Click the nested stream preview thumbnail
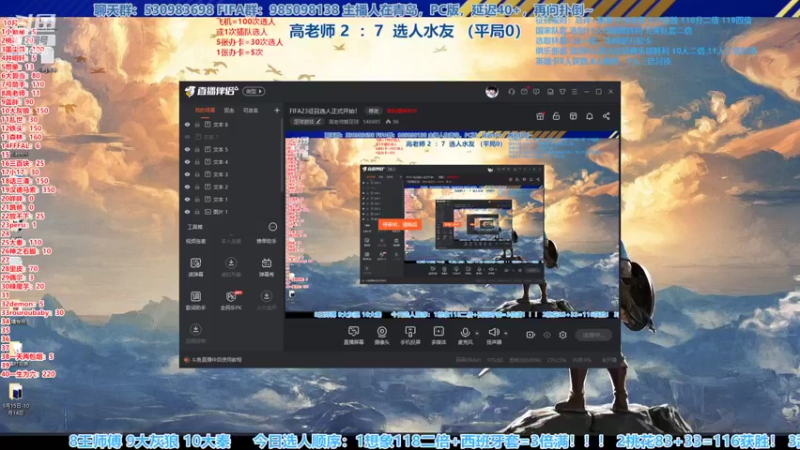 click(x=452, y=224)
